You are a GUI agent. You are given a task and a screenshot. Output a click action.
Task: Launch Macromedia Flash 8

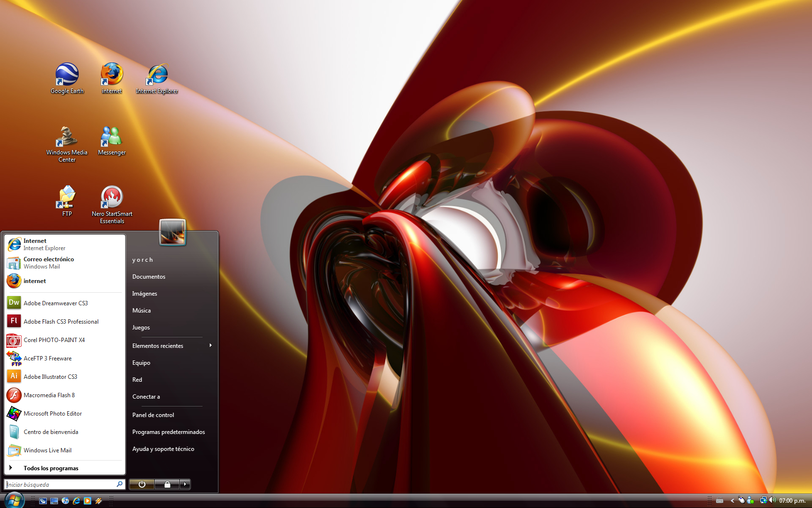click(x=65, y=395)
